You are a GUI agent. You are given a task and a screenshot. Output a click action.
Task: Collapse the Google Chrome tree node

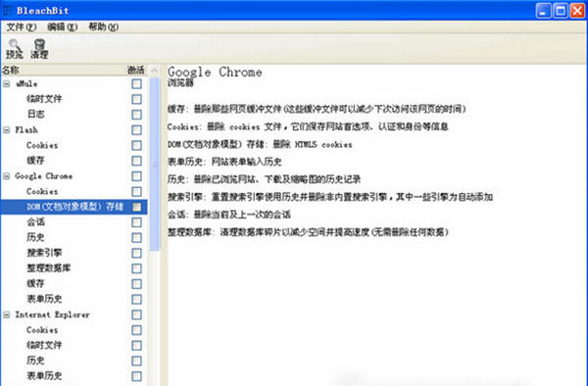[7, 176]
